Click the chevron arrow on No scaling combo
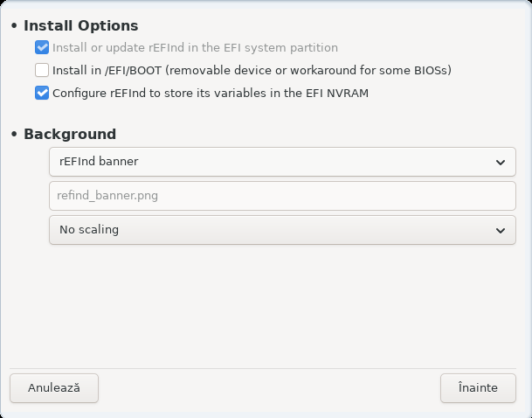532x418 pixels. click(501, 231)
